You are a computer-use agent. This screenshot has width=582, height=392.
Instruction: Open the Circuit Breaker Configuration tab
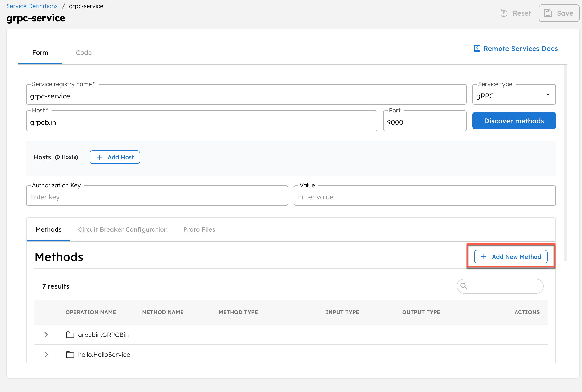click(x=122, y=229)
